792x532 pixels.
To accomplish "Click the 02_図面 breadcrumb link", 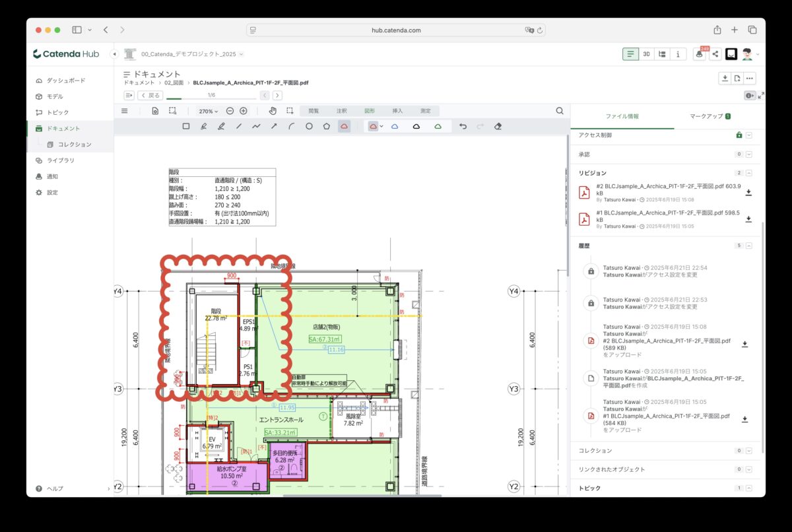I will [174, 83].
